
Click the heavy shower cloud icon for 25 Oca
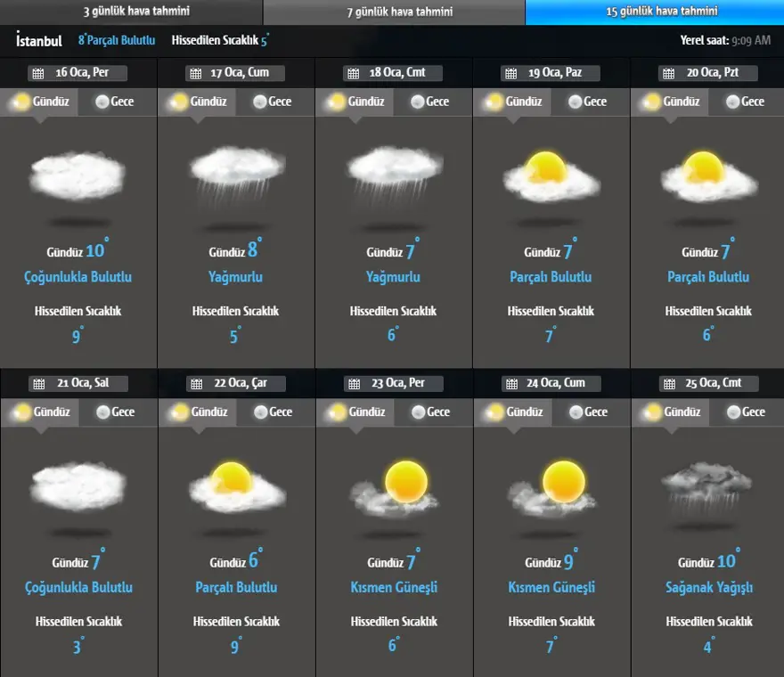click(x=709, y=488)
